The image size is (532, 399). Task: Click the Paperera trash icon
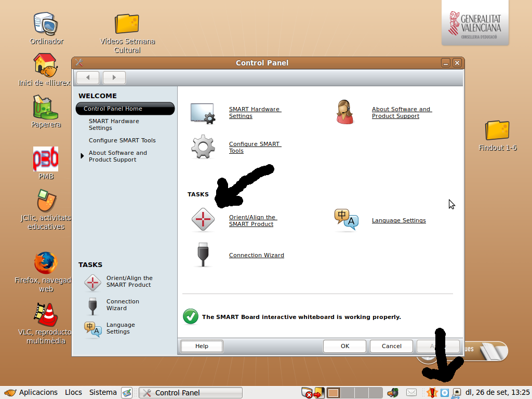tap(46, 107)
